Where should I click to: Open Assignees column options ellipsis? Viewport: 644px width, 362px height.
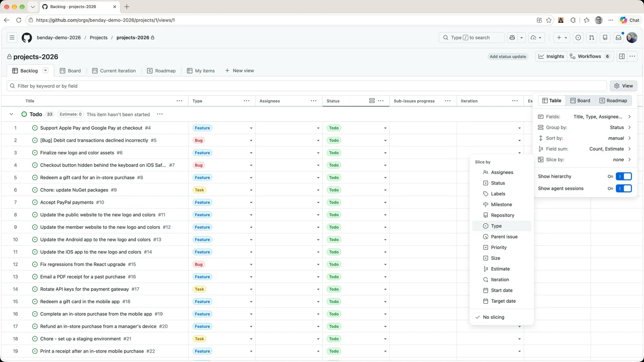tap(314, 101)
